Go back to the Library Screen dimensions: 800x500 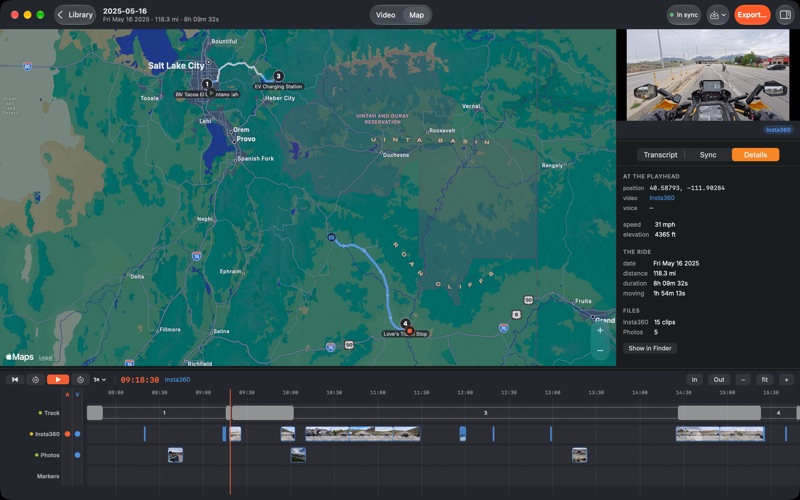coord(75,15)
